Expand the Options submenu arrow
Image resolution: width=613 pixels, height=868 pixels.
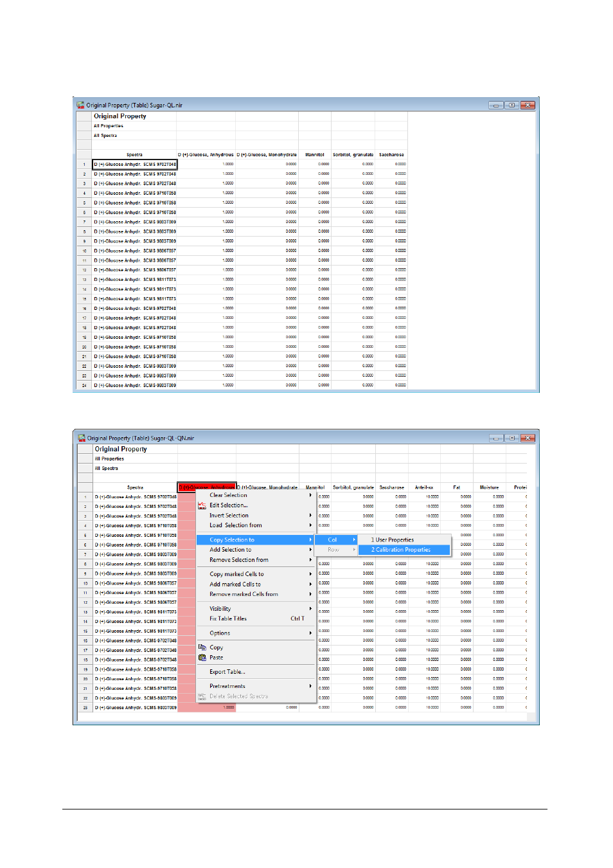pyautogui.click(x=310, y=633)
